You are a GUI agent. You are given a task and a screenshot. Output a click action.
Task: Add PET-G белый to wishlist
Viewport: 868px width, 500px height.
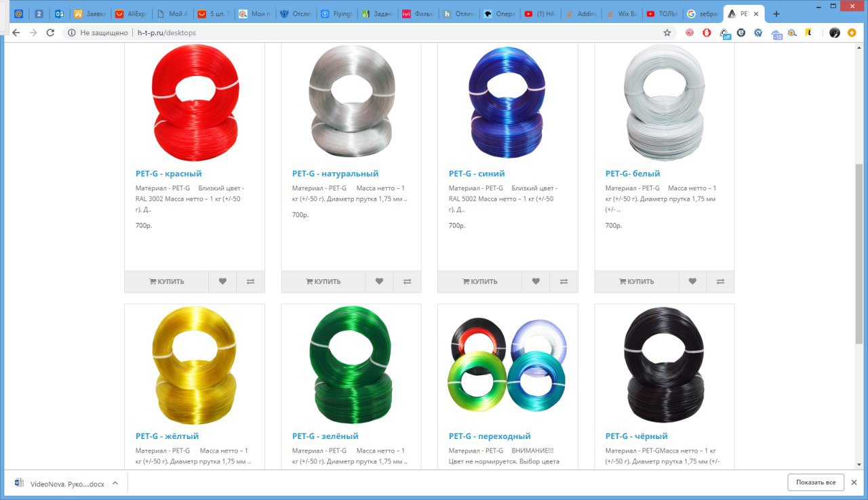[x=692, y=282]
